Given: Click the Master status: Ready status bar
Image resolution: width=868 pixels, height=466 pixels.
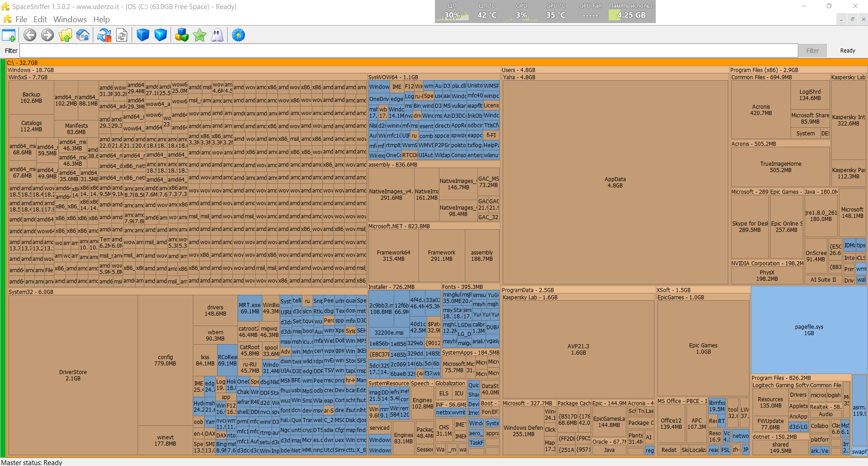Looking at the screenshot, I should click(32, 462).
